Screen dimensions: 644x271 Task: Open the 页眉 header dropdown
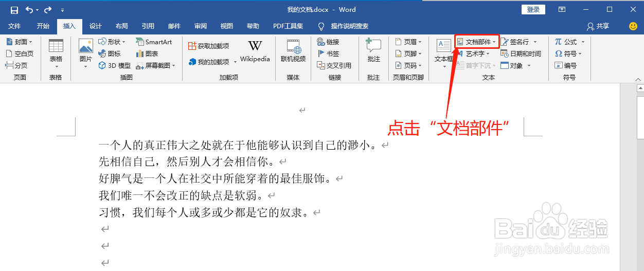tap(408, 42)
